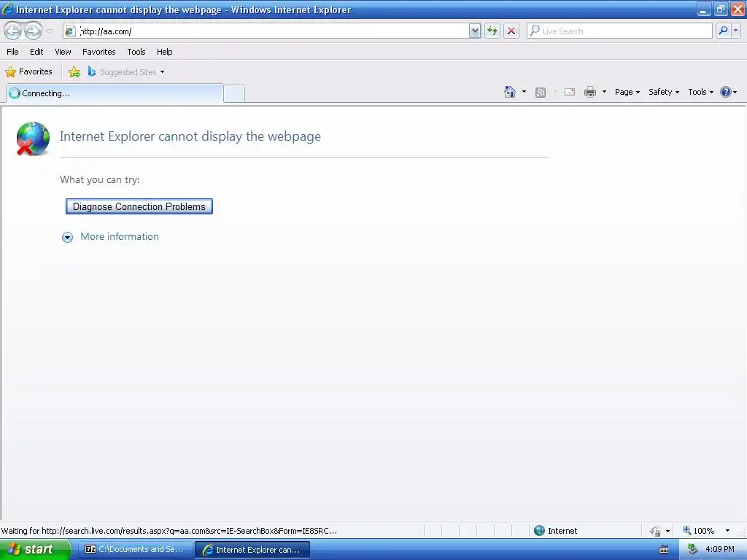
Task: Open the Windows start menu
Action: (35, 550)
